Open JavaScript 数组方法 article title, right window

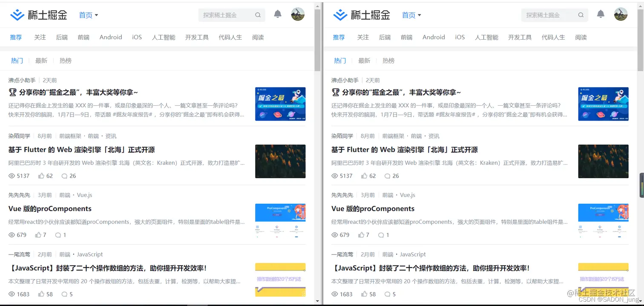point(431,268)
